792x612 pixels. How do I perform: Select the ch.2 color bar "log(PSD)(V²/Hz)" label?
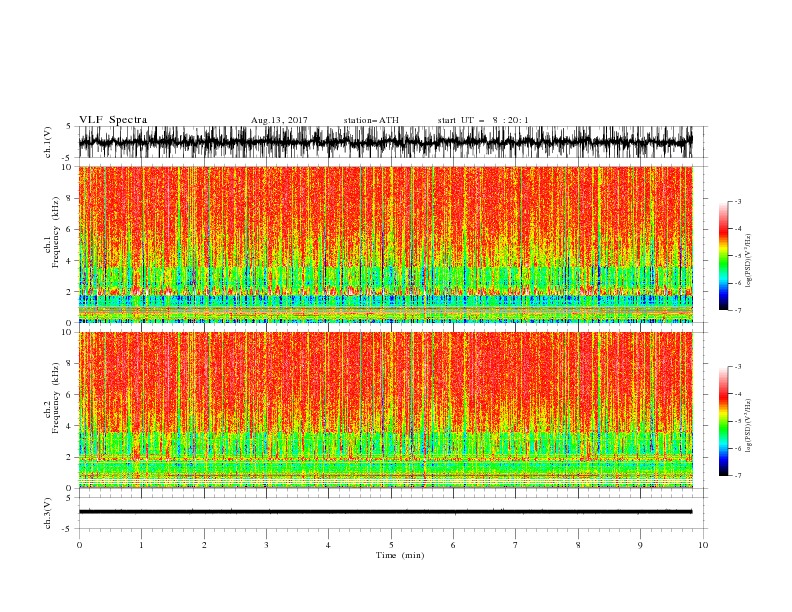tap(748, 425)
